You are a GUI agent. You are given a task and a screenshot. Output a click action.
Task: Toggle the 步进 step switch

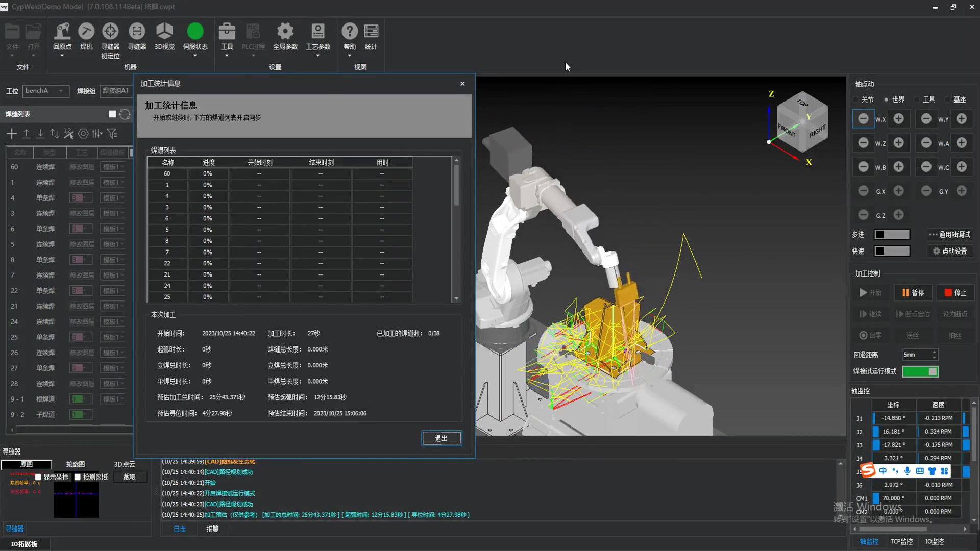[x=892, y=235]
